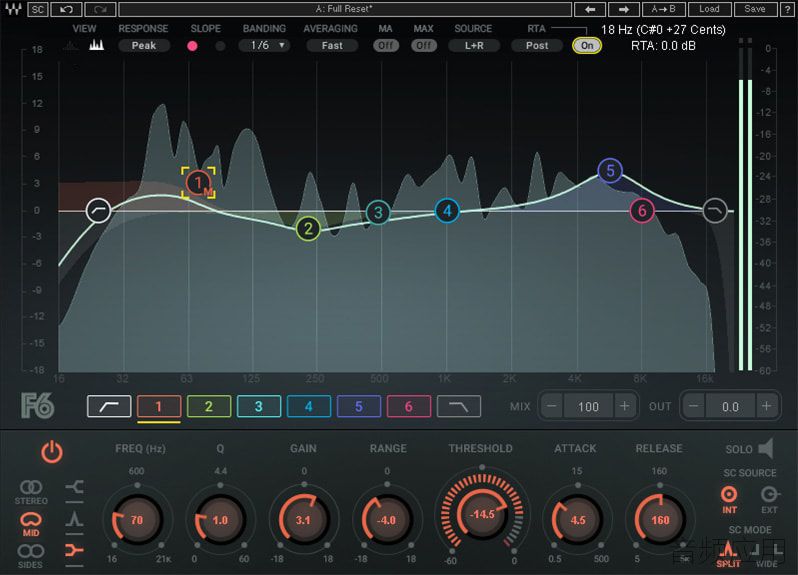
Task: Select band 2 node on the EQ graph
Action: pos(308,229)
